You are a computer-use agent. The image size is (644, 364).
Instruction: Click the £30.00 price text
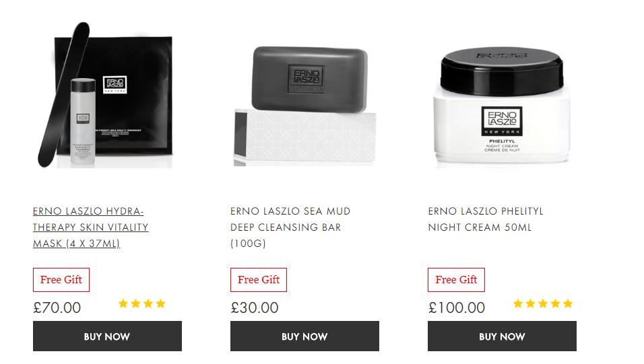click(255, 307)
